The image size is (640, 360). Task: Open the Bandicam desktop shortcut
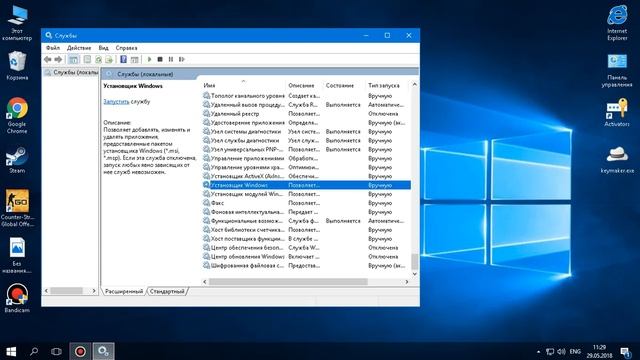coord(17,298)
